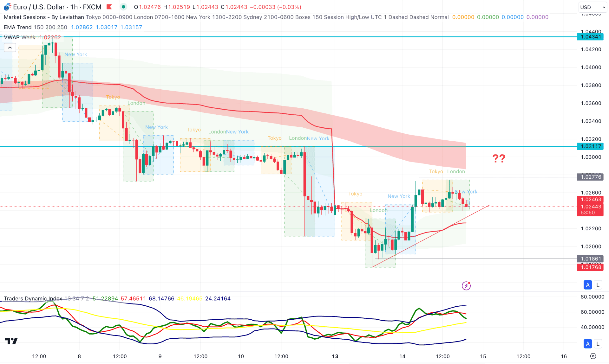The width and height of the screenshot is (609, 364).
Task: Click the TDI value 57.46511 in red
Action: 133,298
